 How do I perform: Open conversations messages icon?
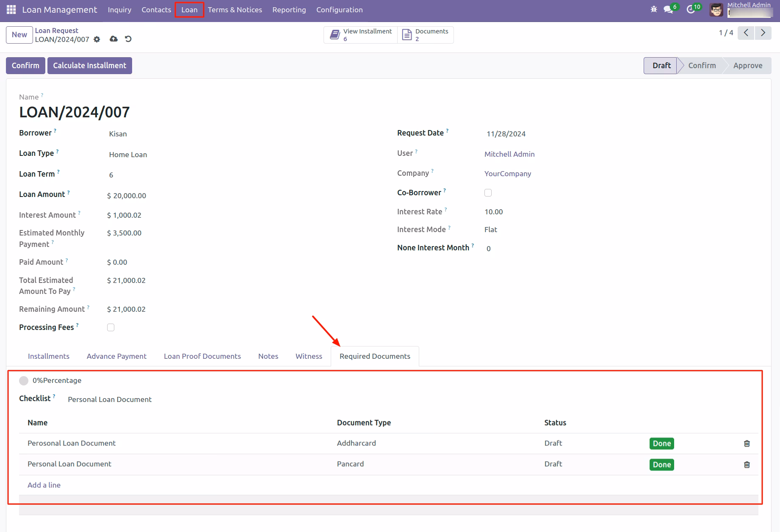[669, 9]
